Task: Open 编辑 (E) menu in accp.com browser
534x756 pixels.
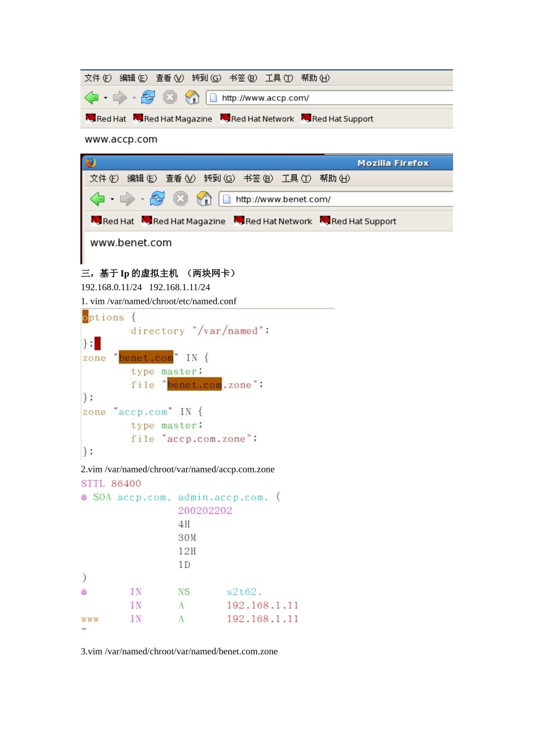Action: pyautogui.click(x=133, y=78)
